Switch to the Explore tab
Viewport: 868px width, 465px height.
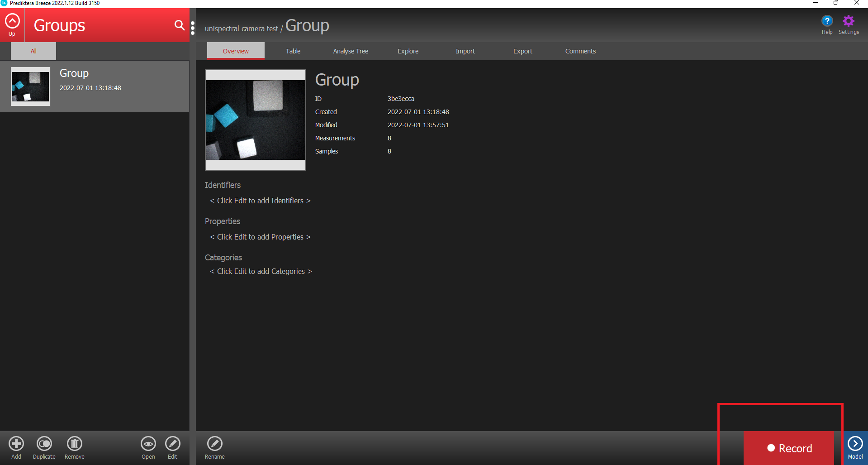coord(408,51)
